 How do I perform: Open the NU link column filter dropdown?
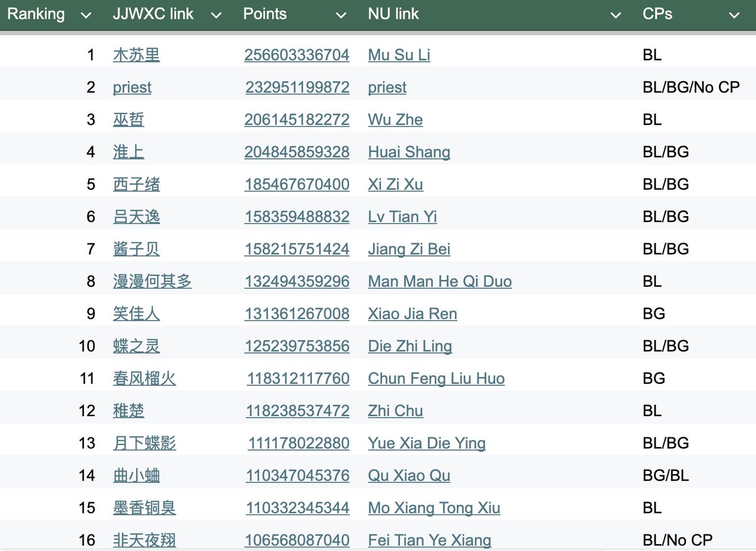click(616, 14)
